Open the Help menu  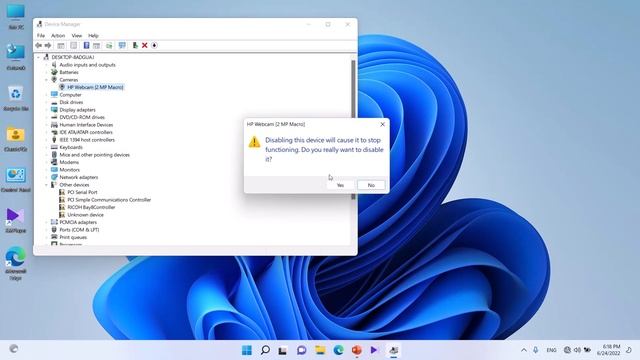pyautogui.click(x=93, y=36)
